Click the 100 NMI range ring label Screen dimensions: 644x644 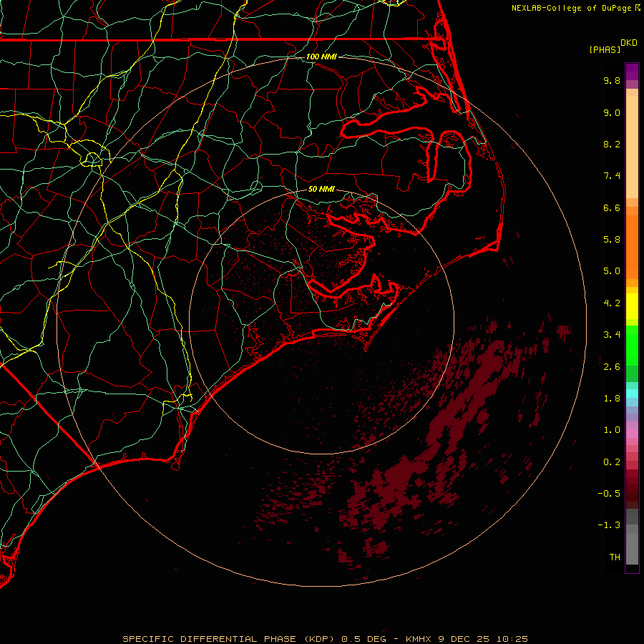pos(321,57)
